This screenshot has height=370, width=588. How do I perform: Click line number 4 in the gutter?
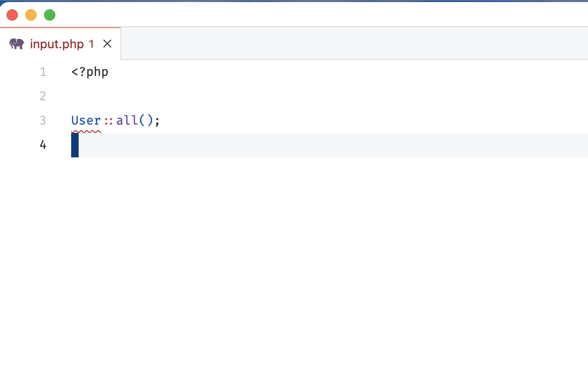(43, 145)
